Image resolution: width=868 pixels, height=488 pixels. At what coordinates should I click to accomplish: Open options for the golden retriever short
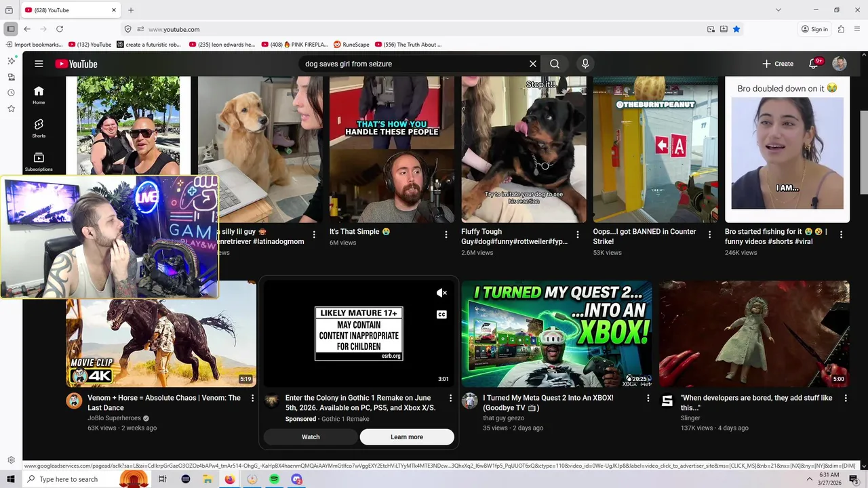click(x=314, y=235)
